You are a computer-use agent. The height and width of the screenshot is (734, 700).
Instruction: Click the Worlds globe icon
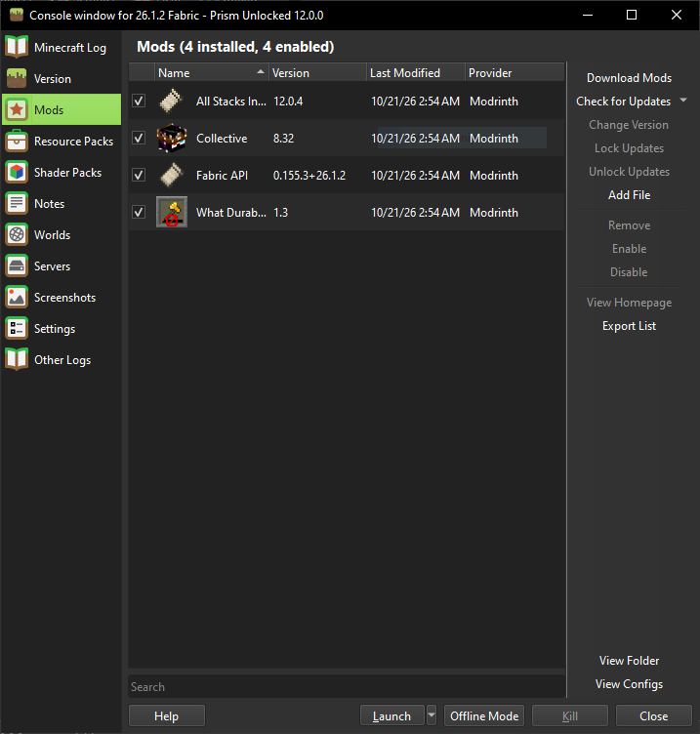[x=17, y=235]
